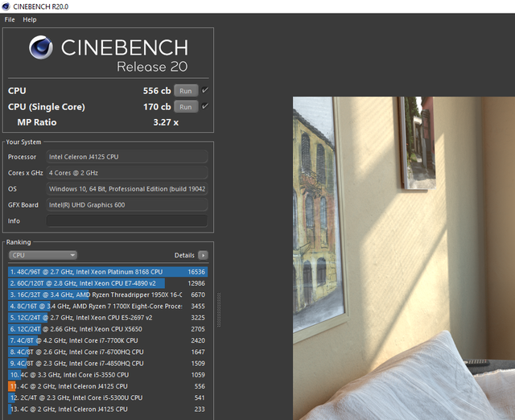Toggle the CPU (Single Core) checkbox
The image size is (515, 420).
click(x=204, y=106)
